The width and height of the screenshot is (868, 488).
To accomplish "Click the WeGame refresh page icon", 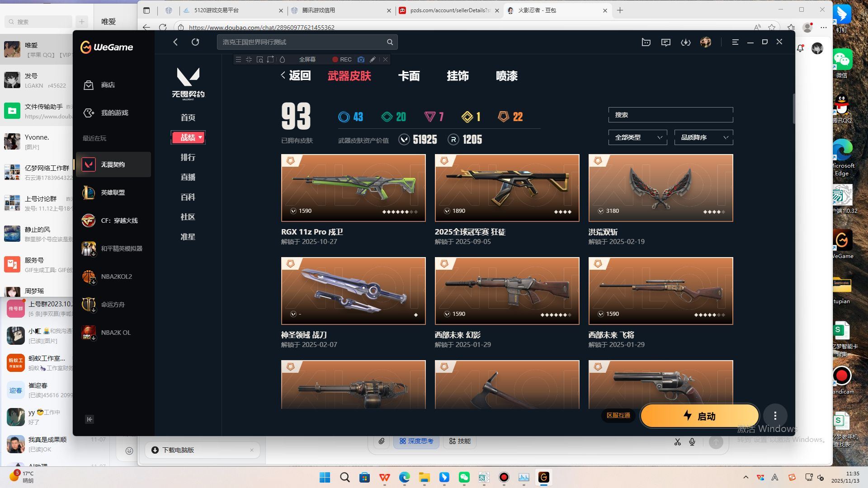I will [x=195, y=42].
